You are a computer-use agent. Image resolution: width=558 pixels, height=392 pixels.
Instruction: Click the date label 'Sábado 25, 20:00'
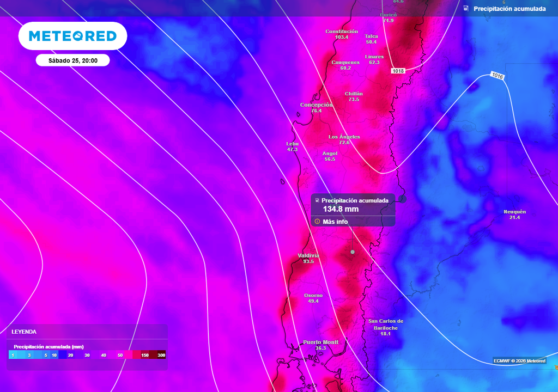pyautogui.click(x=72, y=60)
